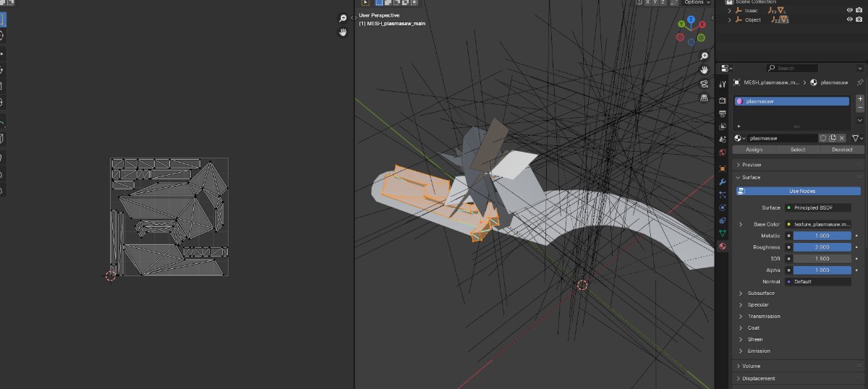Screen dimensions: 868x389
Task: Open the World properties tab
Action: (x=722, y=152)
